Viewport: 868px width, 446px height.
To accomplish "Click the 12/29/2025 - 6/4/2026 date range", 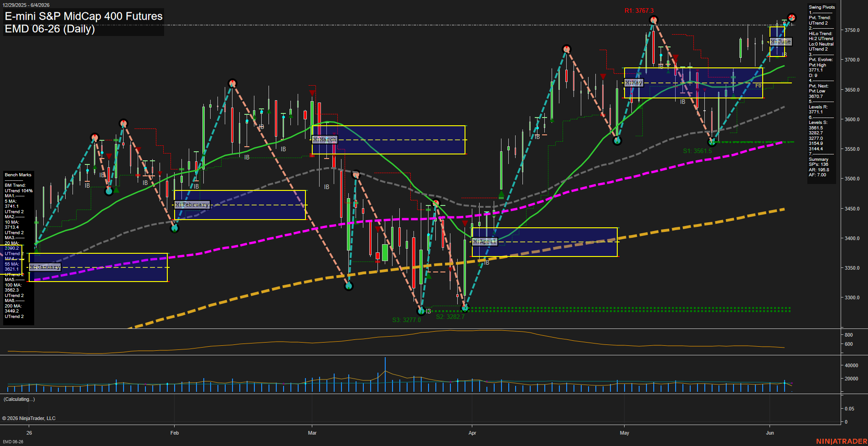I will [x=26, y=5].
